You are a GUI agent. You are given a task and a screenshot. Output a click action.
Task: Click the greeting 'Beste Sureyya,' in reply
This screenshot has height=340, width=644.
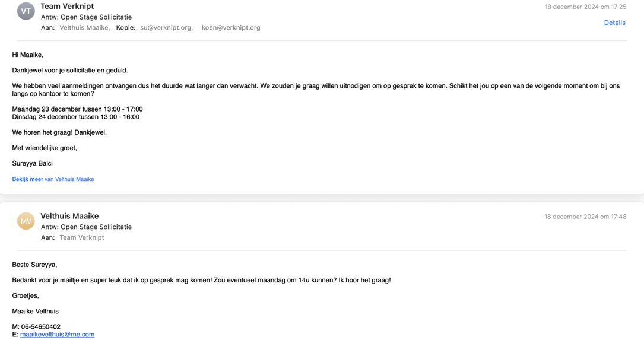pos(34,265)
